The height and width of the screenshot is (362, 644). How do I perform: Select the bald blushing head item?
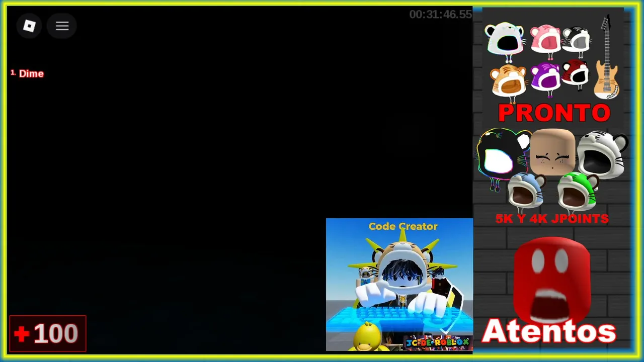(x=552, y=152)
